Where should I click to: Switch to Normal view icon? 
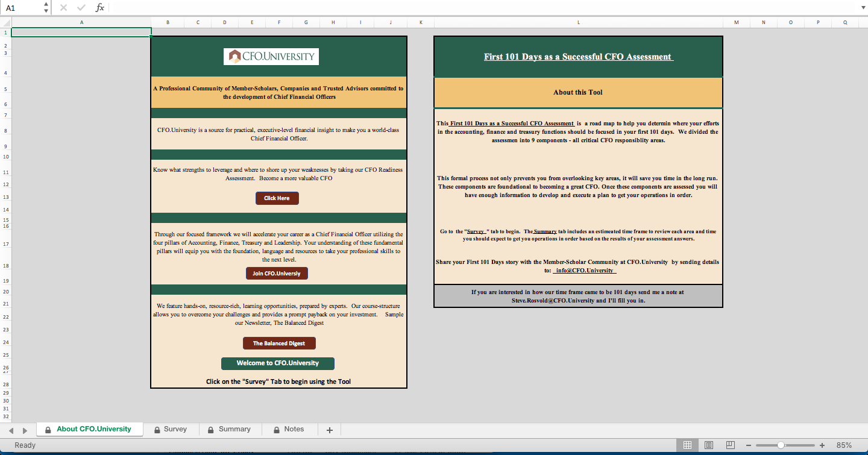(x=687, y=445)
